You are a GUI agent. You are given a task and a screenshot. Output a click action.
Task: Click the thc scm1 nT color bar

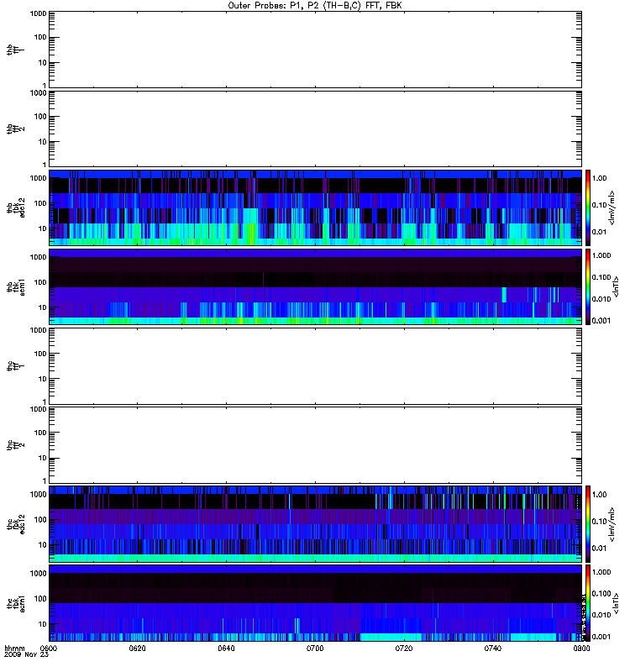tap(588, 603)
